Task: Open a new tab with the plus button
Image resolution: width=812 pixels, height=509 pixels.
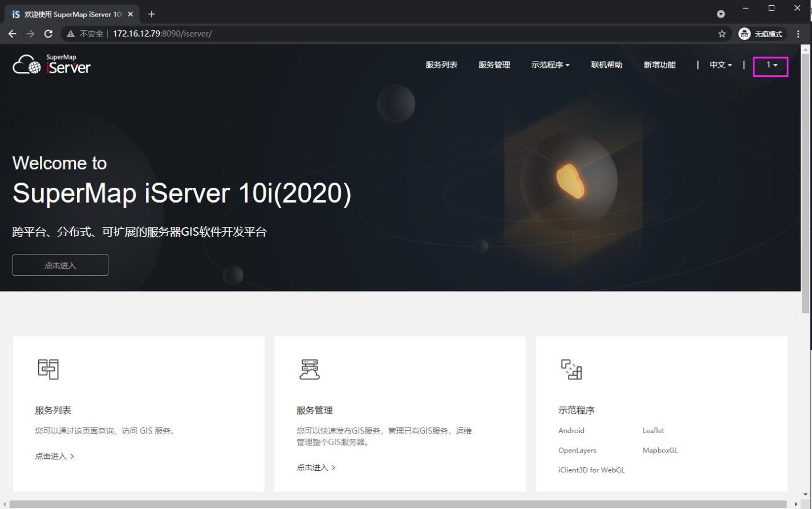Action: pos(152,14)
